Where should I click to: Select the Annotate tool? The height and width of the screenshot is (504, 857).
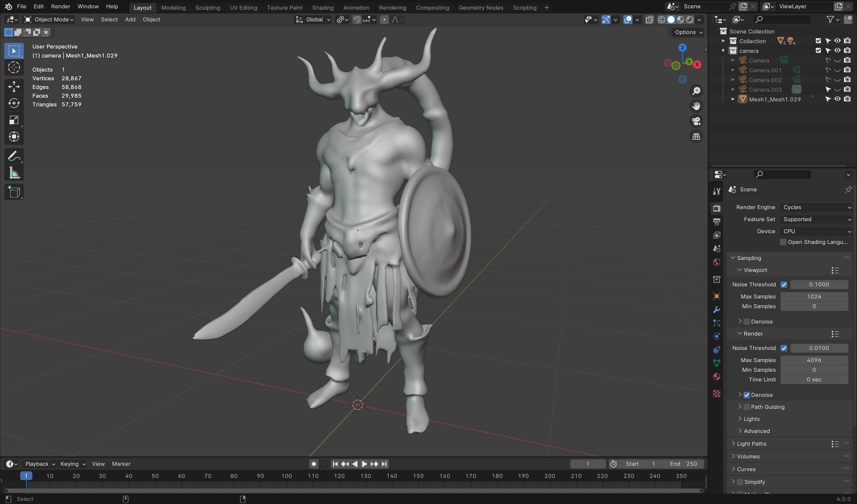tap(14, 156)
